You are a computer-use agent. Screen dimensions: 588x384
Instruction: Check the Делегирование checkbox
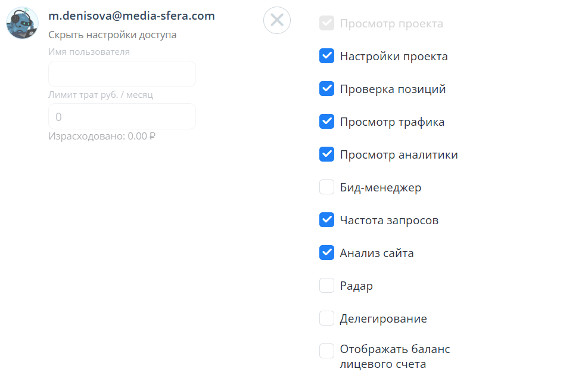point(326,318)
